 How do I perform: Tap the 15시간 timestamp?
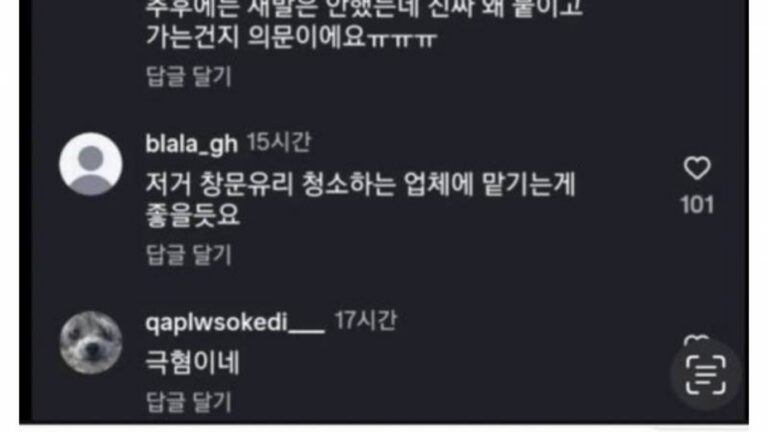click(x=279, y=143)
